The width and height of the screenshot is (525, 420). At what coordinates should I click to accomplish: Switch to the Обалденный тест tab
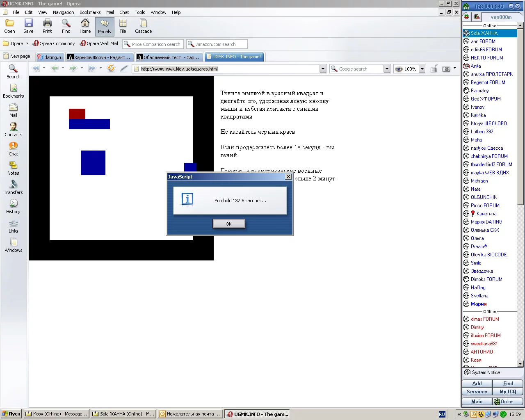tap(169, 57)
